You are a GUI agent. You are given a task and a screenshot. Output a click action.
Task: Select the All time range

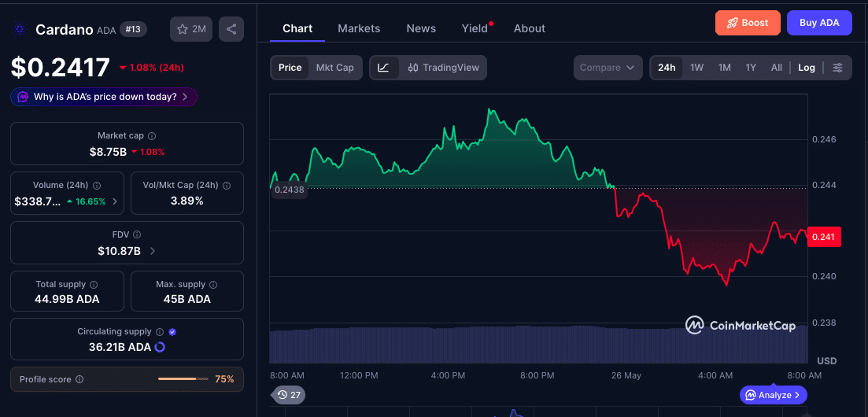[777, 68]
